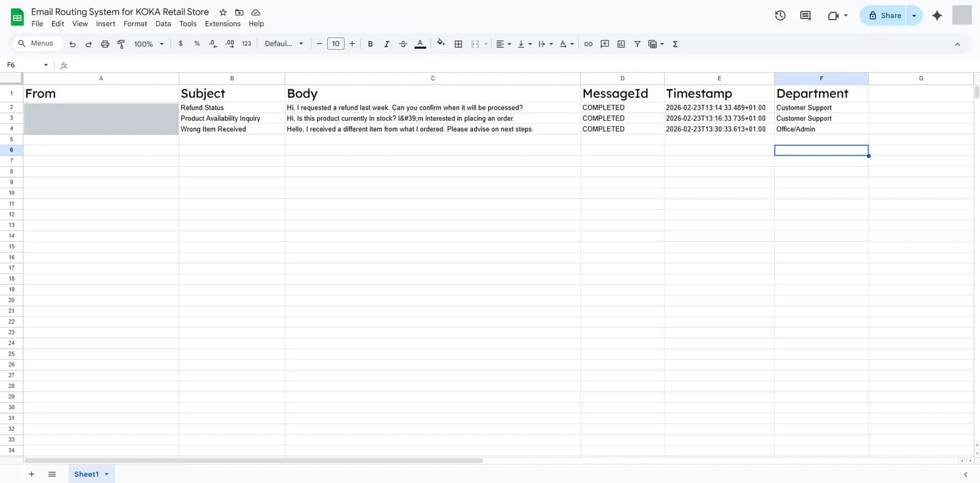Click the Redo icon in toolbar
This screenshot has height=483, width=980.
tap(88, 44)
